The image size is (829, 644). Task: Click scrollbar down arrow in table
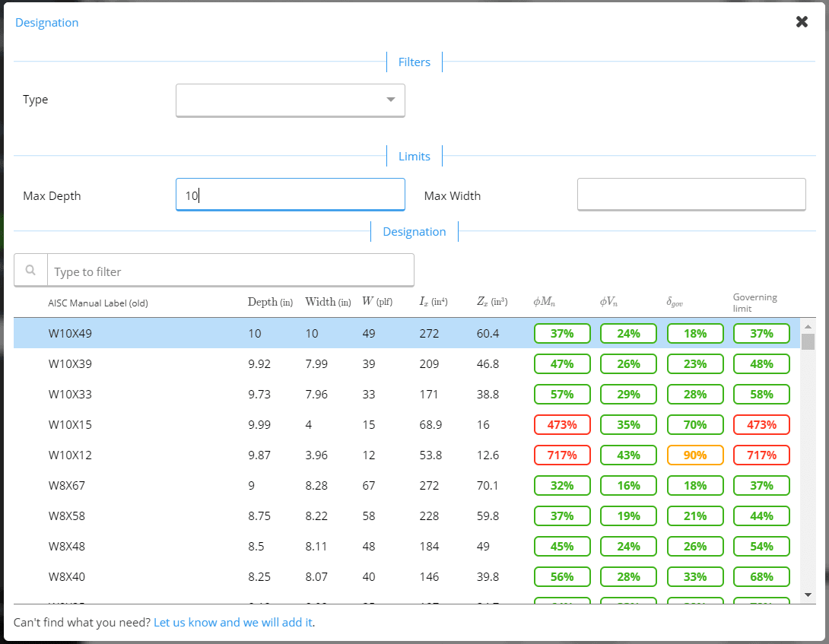click(808, 595)
